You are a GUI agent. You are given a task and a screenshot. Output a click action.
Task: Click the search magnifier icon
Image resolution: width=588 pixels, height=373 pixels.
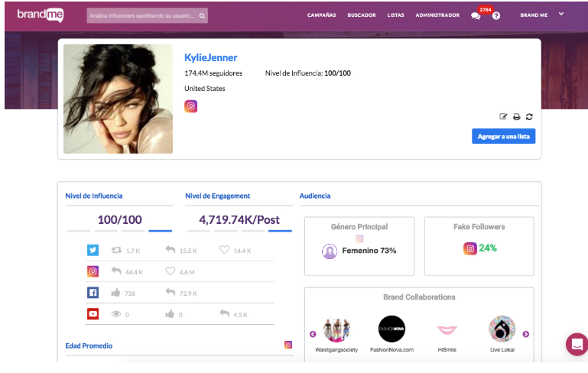click(x=202, y=16)
